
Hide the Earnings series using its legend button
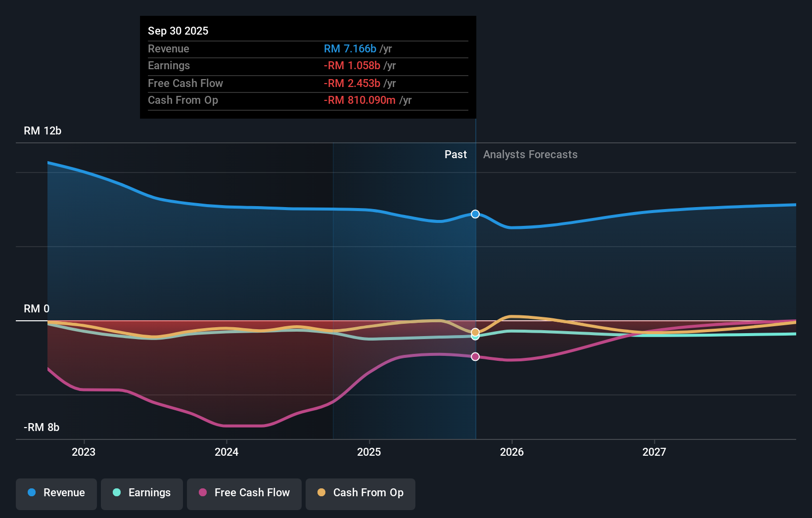[142, 493]
